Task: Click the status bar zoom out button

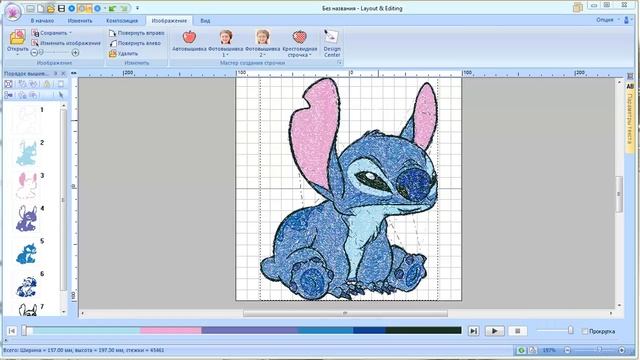Action: point(567,350)
